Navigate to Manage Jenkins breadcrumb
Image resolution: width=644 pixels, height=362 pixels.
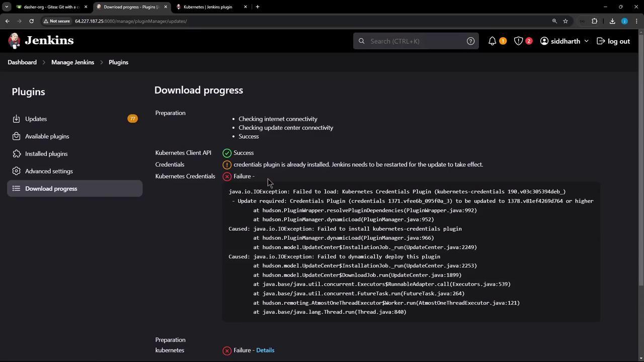[72, 62]
